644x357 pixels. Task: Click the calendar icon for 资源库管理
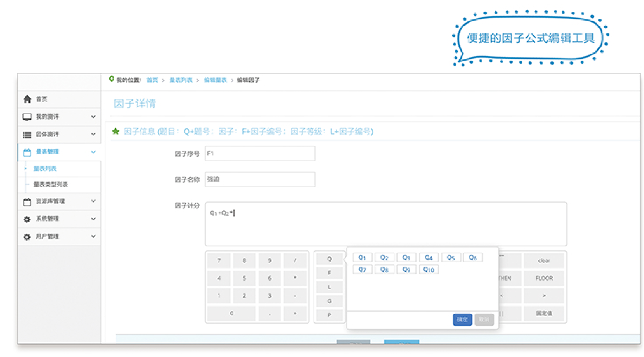(x=27, y=202)
